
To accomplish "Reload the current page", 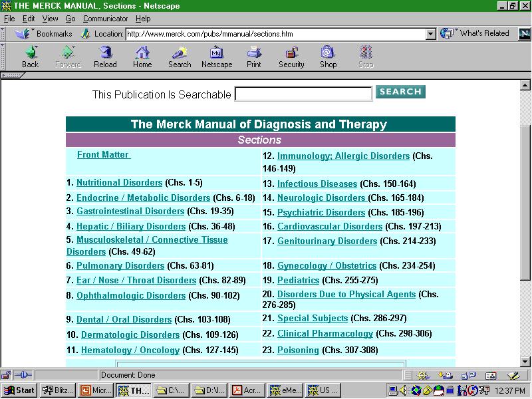I will (x=105, y=57).
